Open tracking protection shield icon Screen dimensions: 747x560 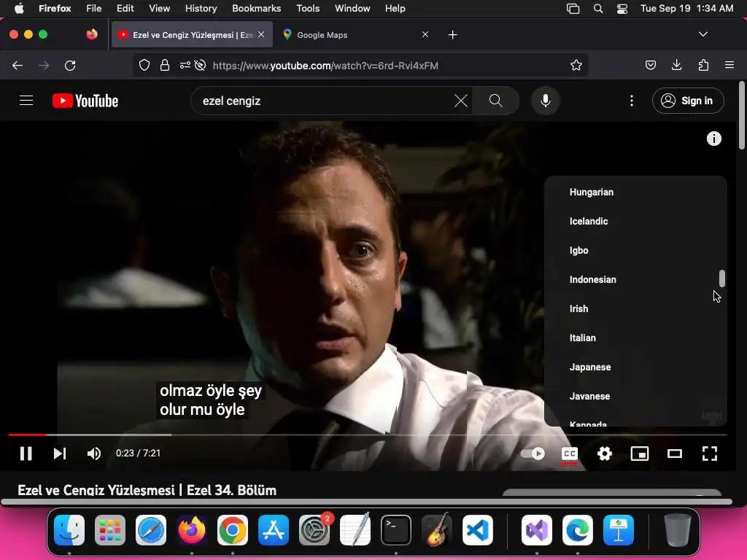[144, 65]
